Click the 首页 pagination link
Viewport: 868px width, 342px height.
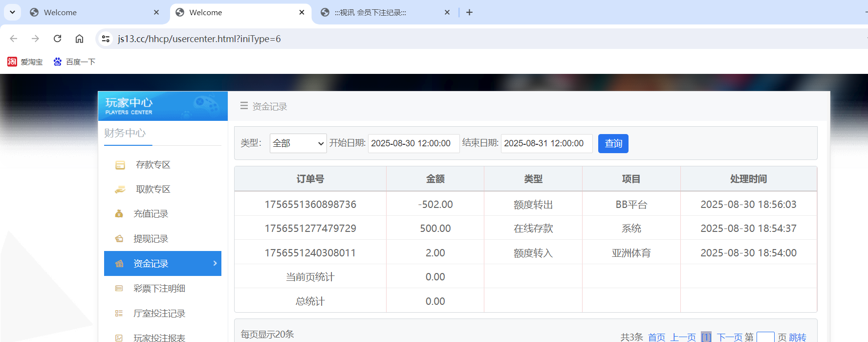(x=656, y=337)
